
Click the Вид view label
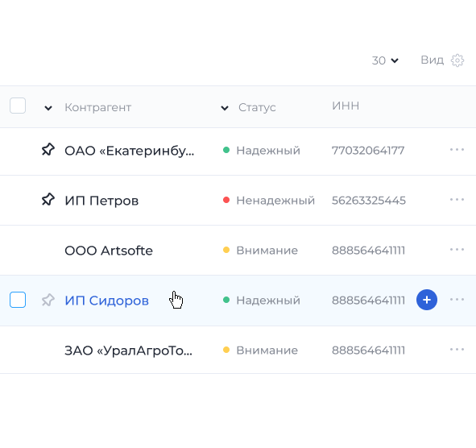pos(432,60)
